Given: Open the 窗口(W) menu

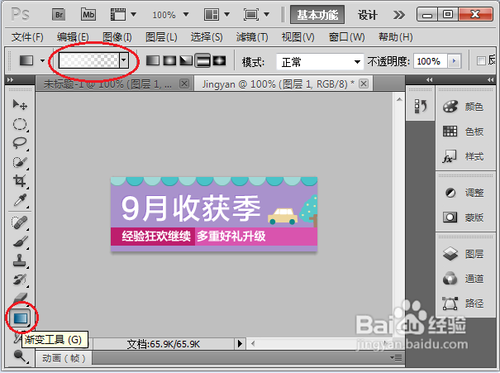Looking at the screenshot, I should tap(347, 37).
